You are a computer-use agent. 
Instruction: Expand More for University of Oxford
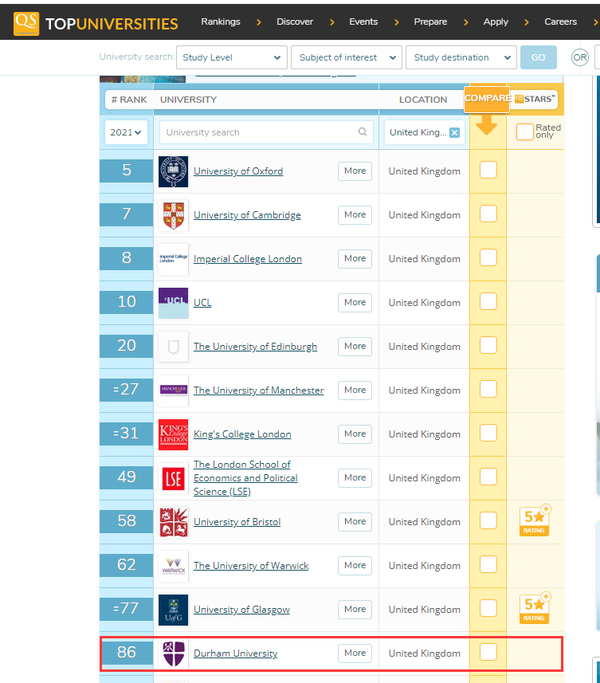click(355, 171)
